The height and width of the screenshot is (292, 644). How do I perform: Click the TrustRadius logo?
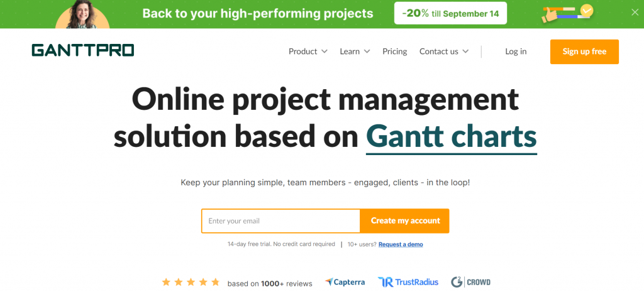click(408, 282)
